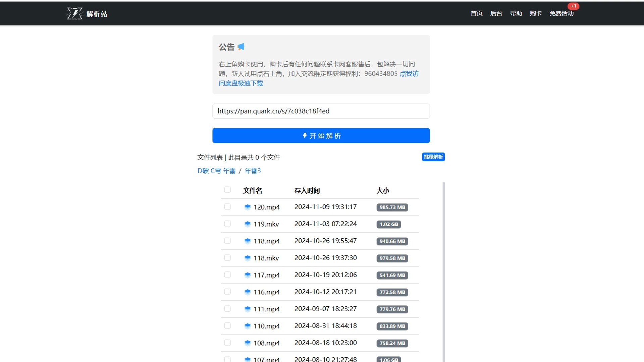The height and width of the screenshot is (362, 644).
Task: Click the 979.58 MB size badge
Action: pyautogui.click(x=392, y=258)
